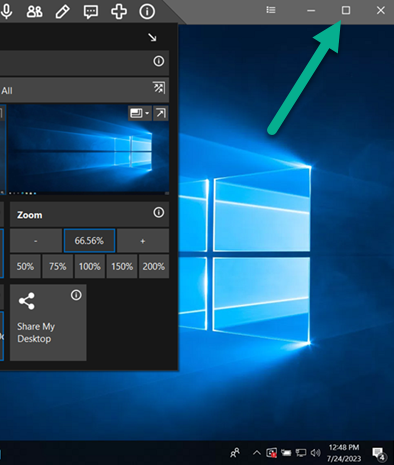Maximize the remote session window
The width and height of the screenshot is (394, 465).
click(x=346, y=10)
